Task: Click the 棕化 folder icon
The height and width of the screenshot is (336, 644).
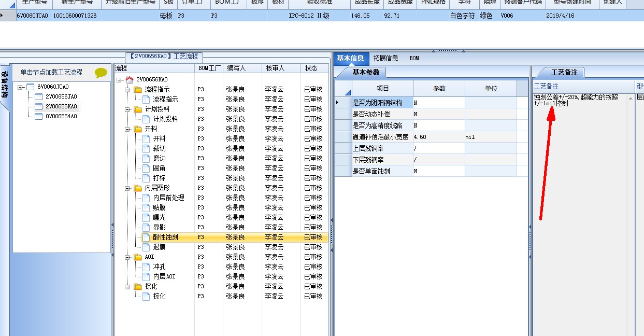Action: [138, 286]
